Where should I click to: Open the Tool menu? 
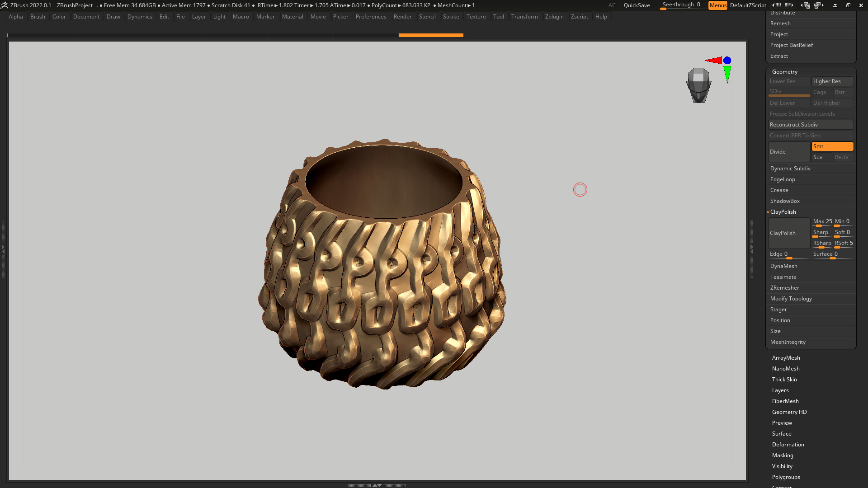498,17
